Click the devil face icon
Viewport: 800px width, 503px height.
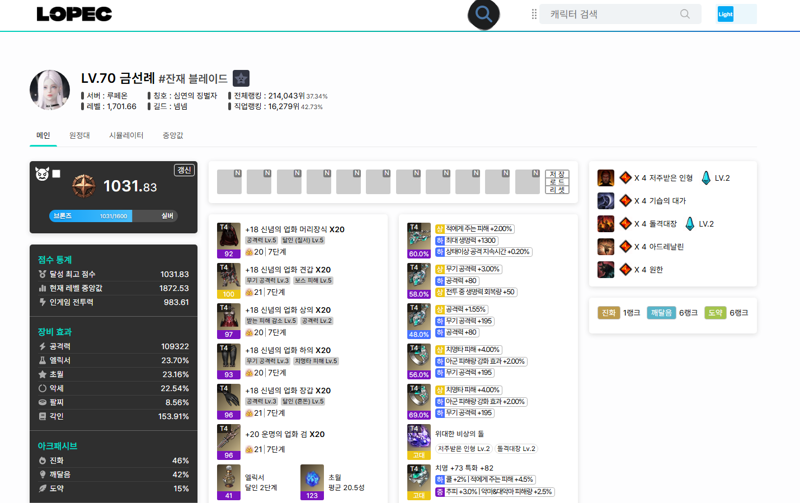pos(42,174)
